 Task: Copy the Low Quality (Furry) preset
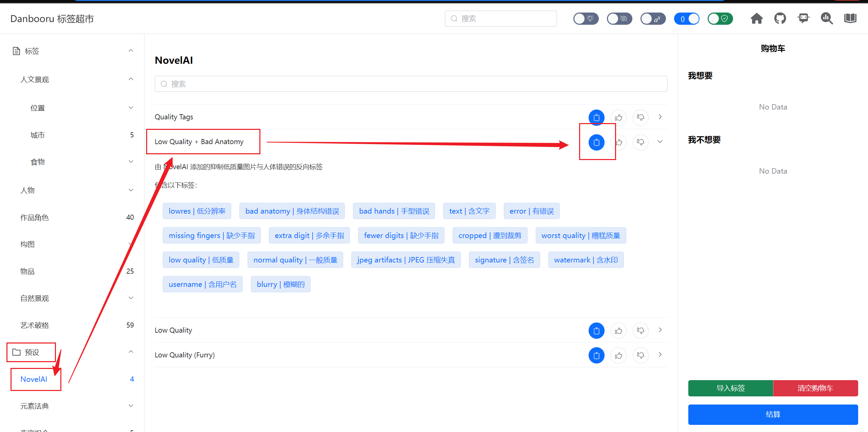pyautogui.click(x=596, y=355)
